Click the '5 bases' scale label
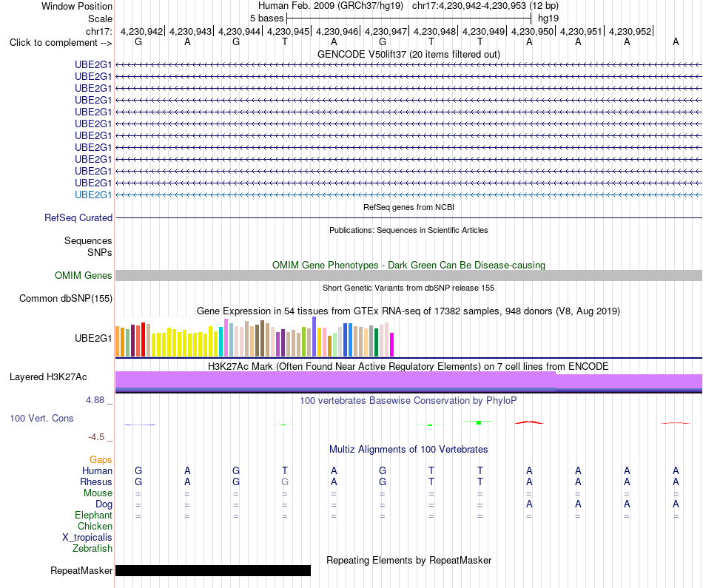The width and height of the screenshot is (703, 588). (x=266, y=18)
